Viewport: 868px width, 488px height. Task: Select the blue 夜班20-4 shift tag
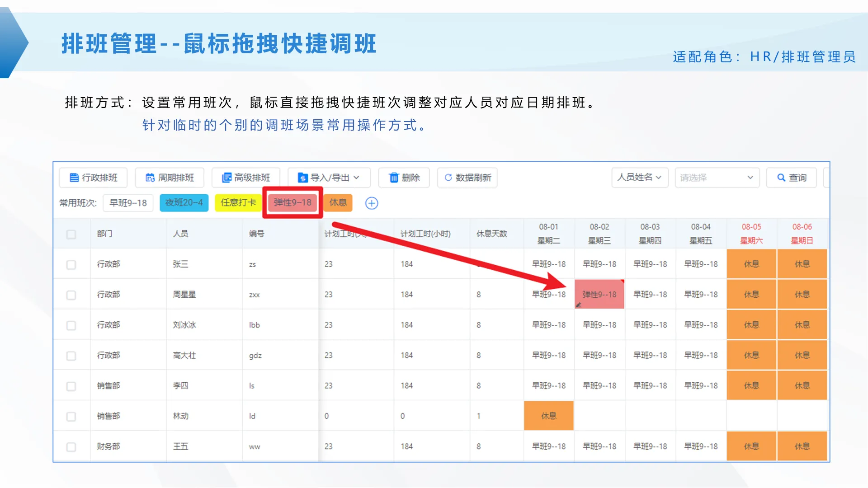(184, 203)
